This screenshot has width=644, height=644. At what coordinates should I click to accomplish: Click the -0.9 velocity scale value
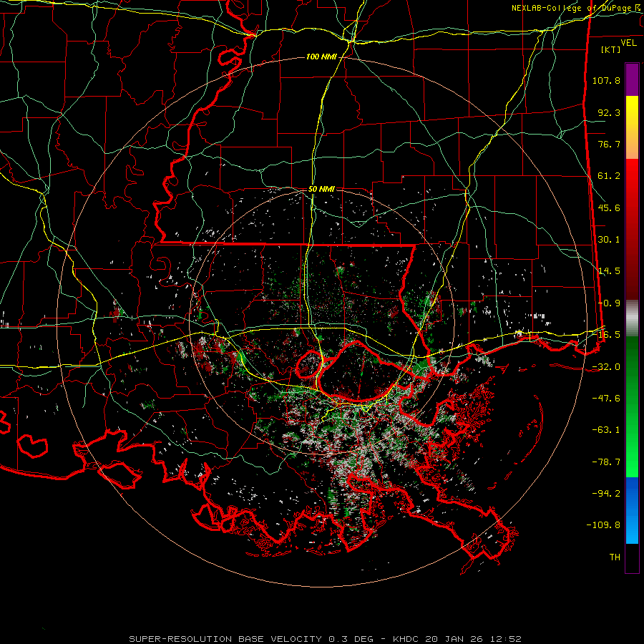[609, 303]
